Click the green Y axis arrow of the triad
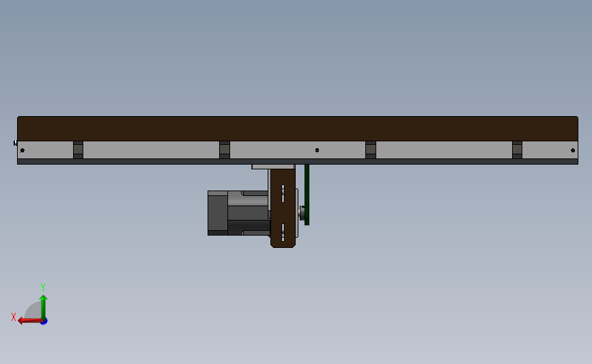The width and height of the screenshot is (592, 364). click(43, 307)
